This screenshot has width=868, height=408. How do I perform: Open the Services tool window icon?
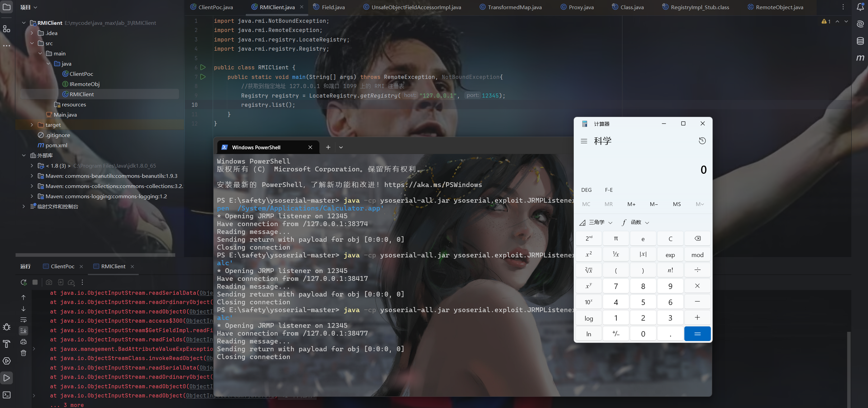(7, 361)
